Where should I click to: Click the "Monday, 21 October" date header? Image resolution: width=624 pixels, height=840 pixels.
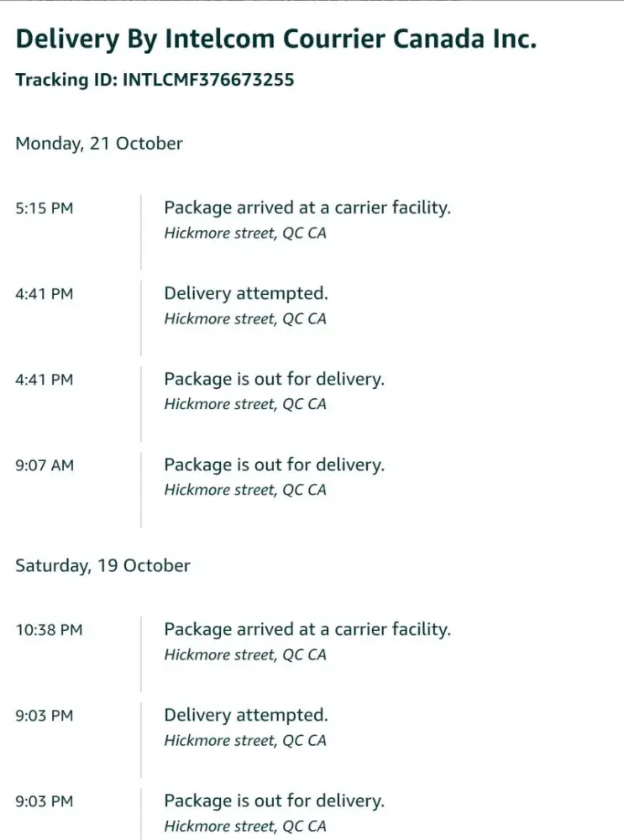pos(99,144)
